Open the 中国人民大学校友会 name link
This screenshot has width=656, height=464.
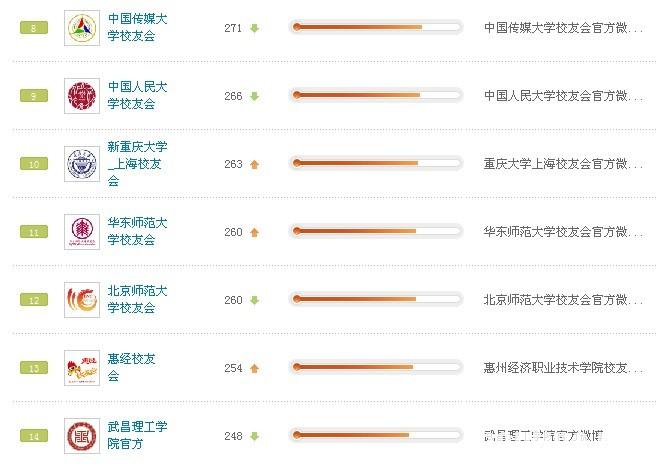[137, 95]
